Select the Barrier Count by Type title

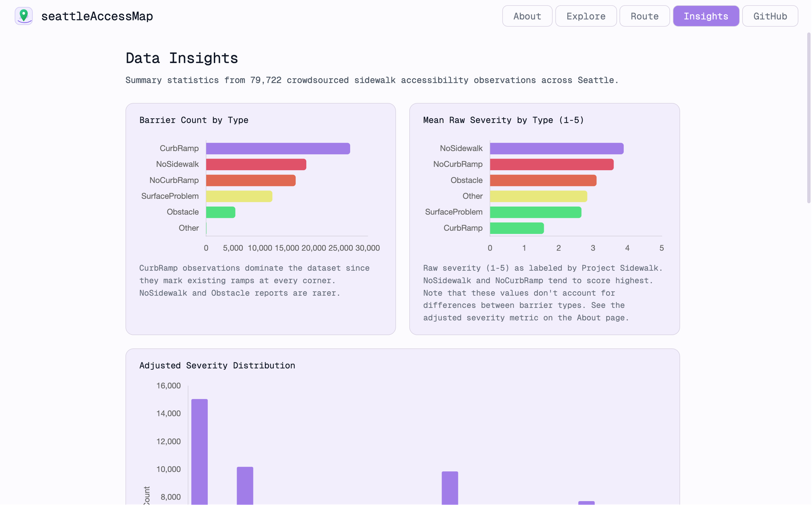(x=194, y=120)
